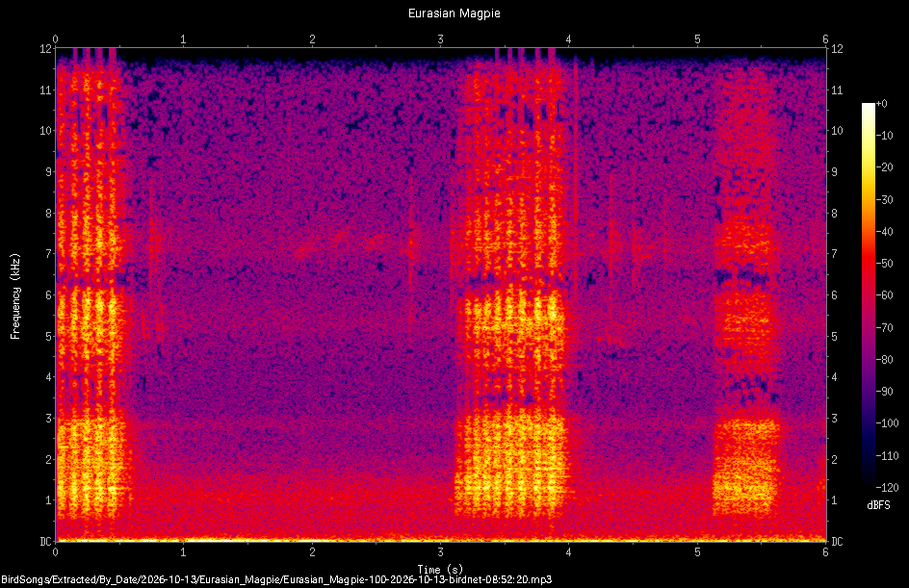Click the "-110" colorbar value
The width and height of the screenshot is (909, 588).
pos(887,456)
